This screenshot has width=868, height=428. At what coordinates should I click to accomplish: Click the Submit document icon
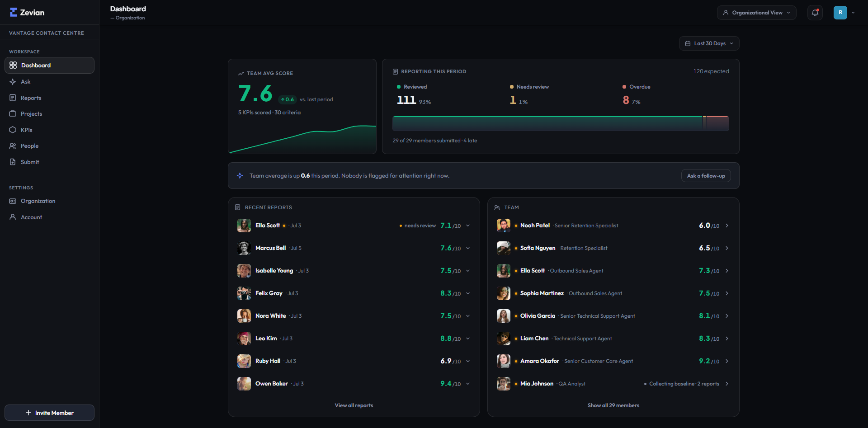(13, 162)
